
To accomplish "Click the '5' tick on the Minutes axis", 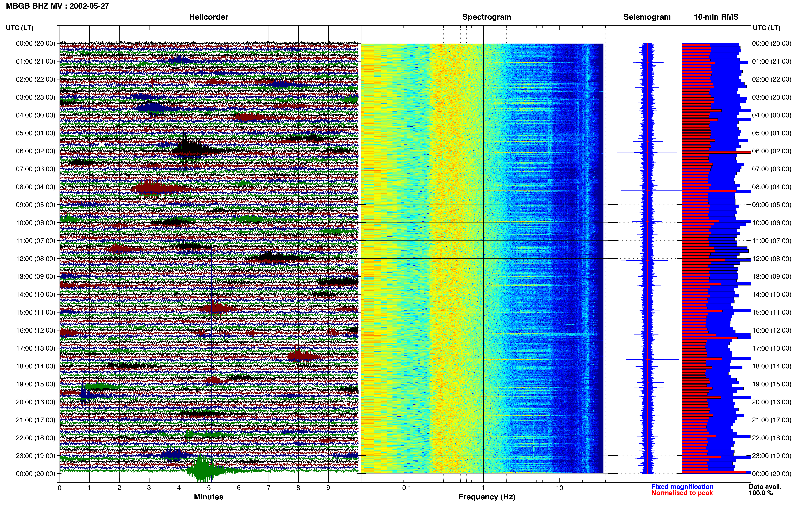I will [x=209, y=487].
